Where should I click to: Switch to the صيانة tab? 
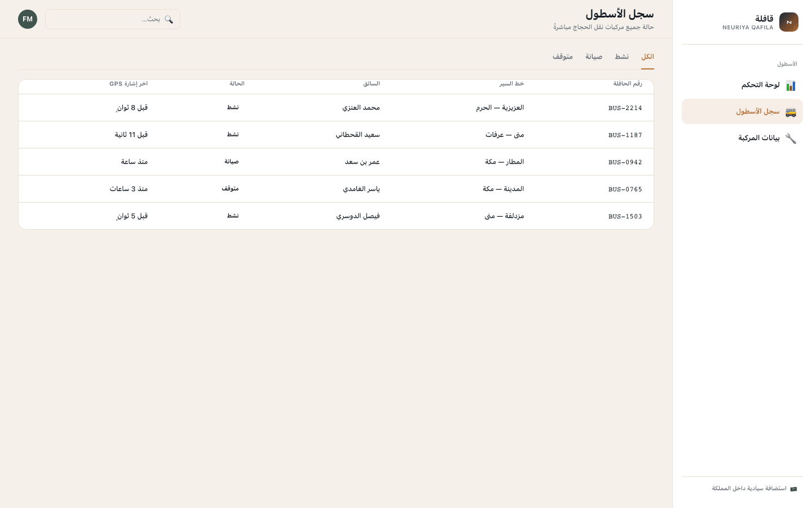click(594, 57)
